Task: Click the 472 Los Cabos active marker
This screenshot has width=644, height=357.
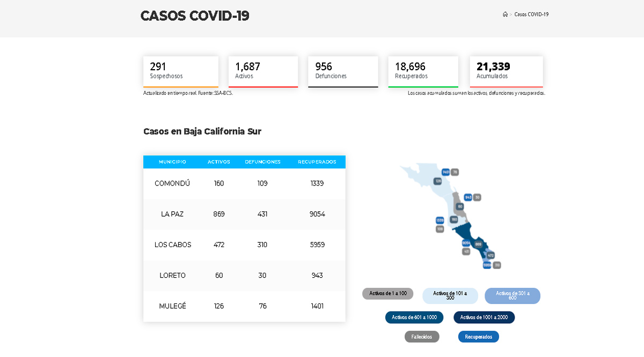Action: 491,256
